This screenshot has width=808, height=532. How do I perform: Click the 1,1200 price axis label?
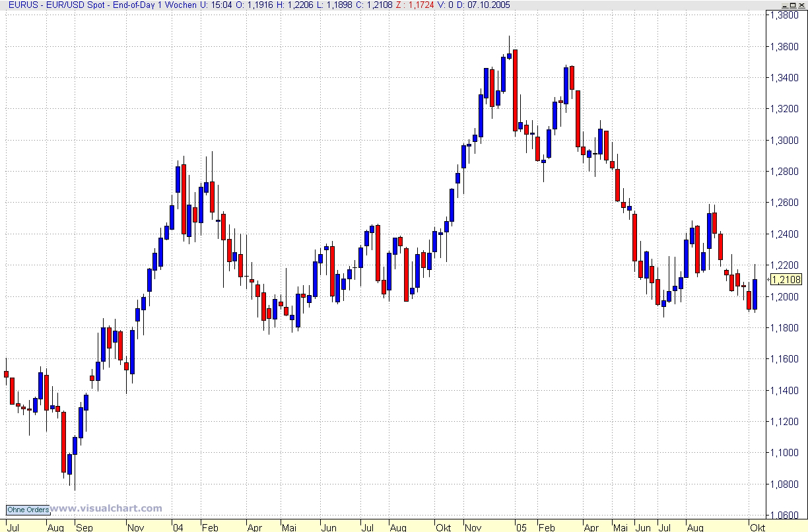coord(785,421)
